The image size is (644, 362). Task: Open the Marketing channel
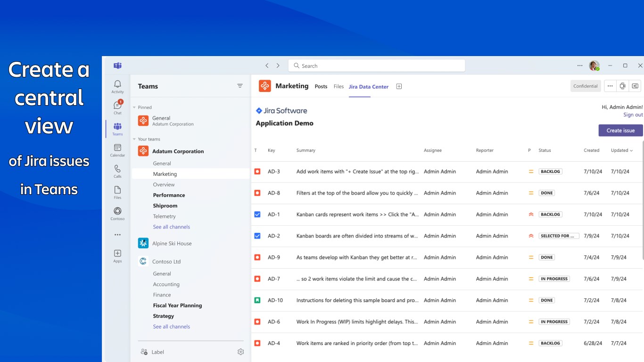click(190, 174)
